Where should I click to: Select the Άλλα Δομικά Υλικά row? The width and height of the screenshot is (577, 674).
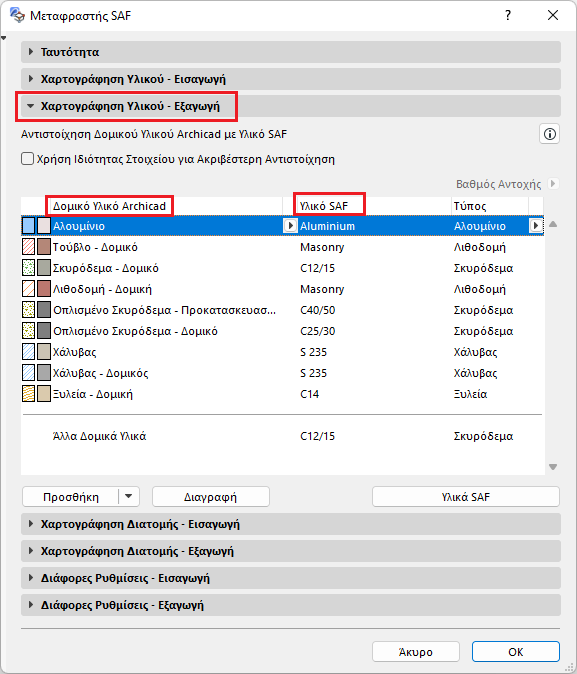[x=282, y=436]
